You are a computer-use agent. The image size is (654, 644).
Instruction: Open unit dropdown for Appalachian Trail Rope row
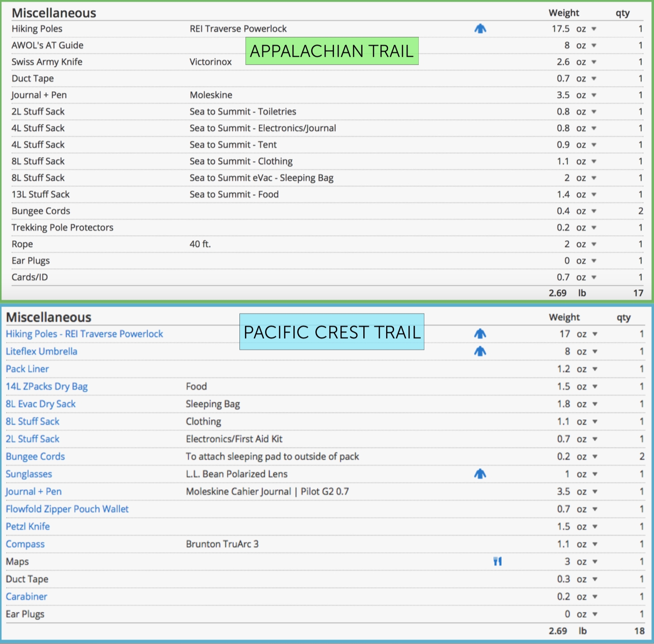click(594, 244)
